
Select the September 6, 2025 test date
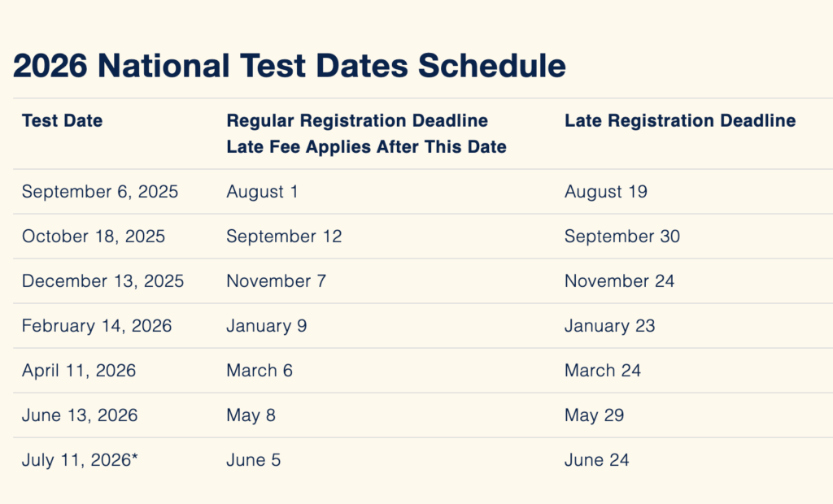pyautogui.click(x=100, y=192)
